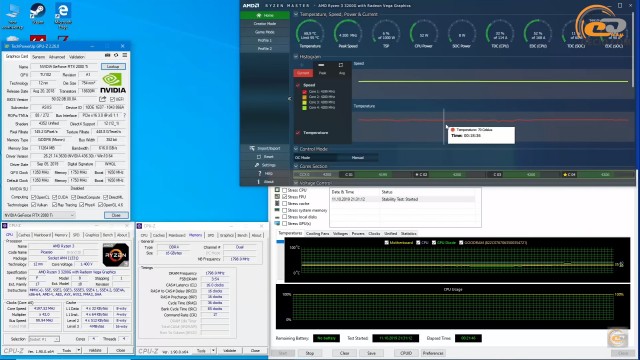The image size is (640, 360).
Task: Toggle the CUDA checkbox in GPU-Z
Action: coord(54,197)
